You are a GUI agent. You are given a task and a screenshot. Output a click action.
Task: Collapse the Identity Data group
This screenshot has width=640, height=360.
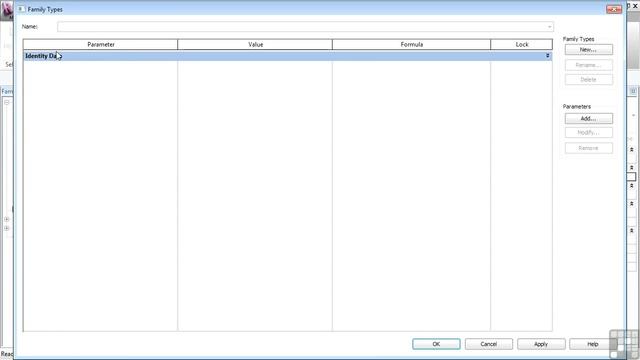click(547, 56)
